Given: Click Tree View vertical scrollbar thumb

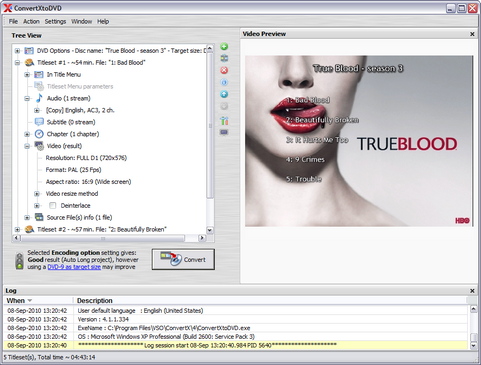Looking at the screenshot, I should tap(210, 126).
